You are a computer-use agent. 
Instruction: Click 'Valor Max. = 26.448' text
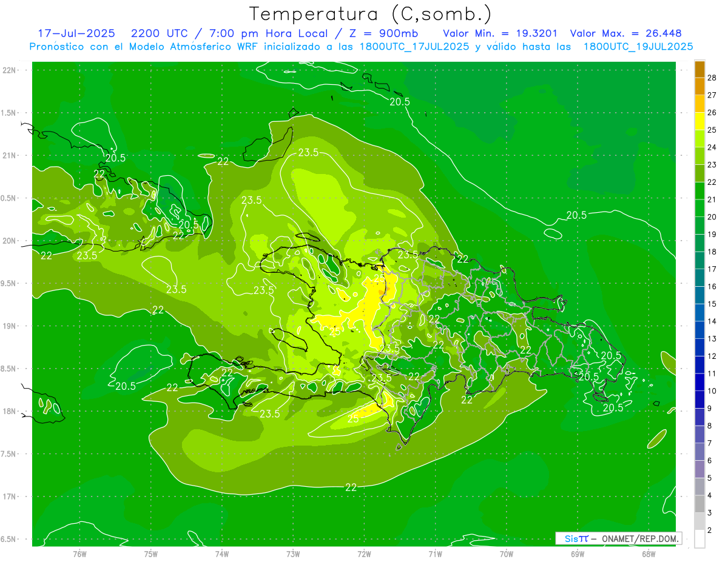tap(625, 33)
